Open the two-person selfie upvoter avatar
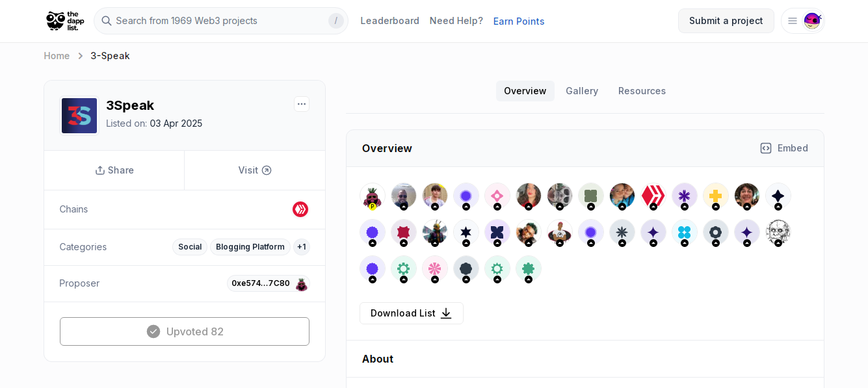This screenshot has width=868, height=388. pyautogui.click(x=622, y=196)
